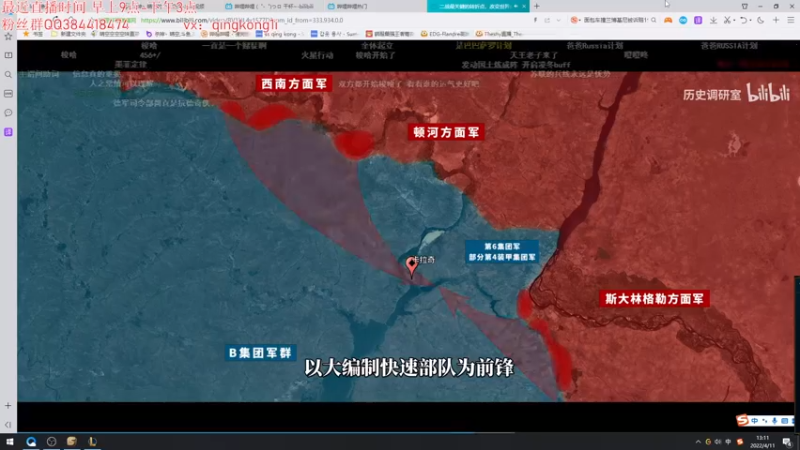Click the browser search text field
Screen dimensions: 800x450
tap(615, 20)
